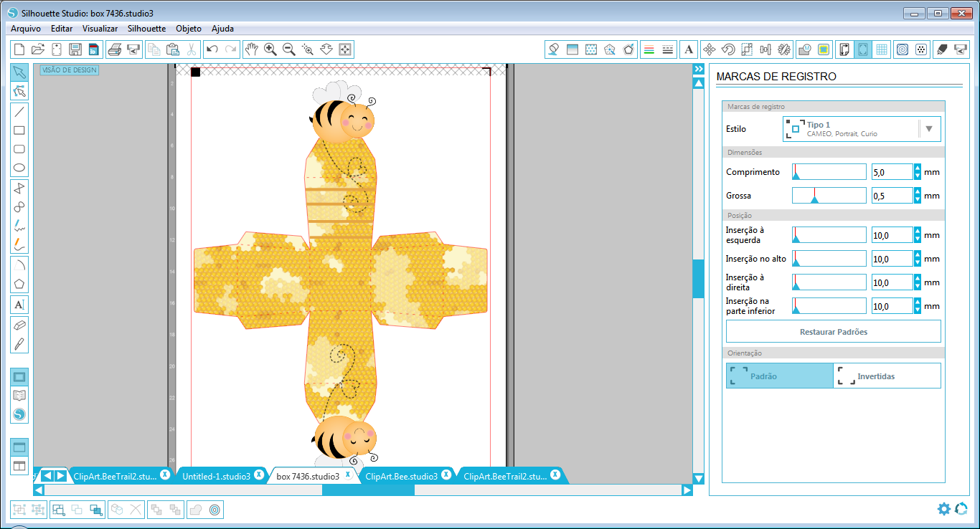Open the Line Color panel icon
This screenshot has height=529, width=980.
pos(649,49)
